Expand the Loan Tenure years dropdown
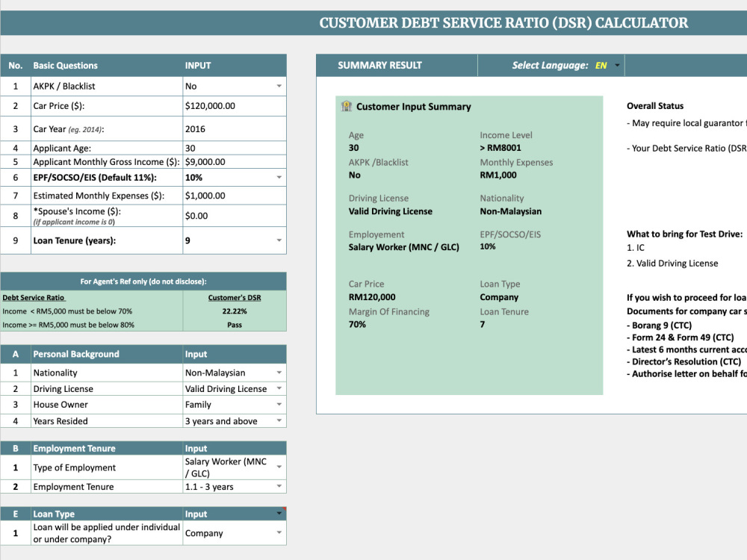 pyautogui.click(x=280, y=240)
